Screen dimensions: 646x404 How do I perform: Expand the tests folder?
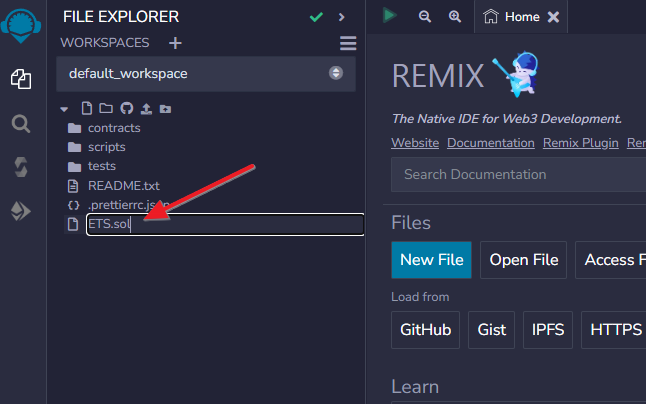point(101,166)
